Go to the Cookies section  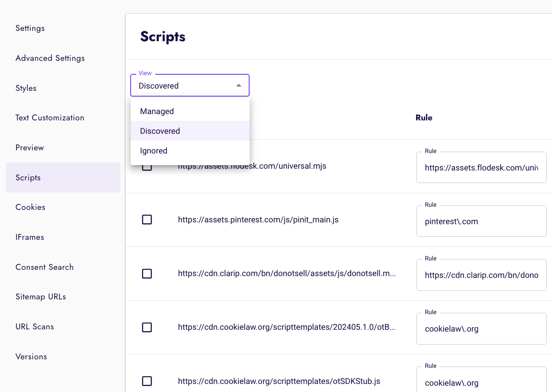click(30, 207)
